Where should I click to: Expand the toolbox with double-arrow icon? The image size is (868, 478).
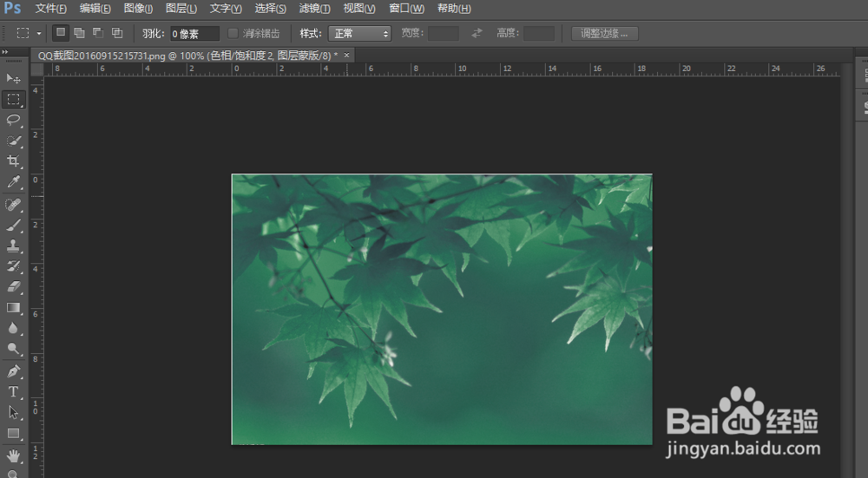[x=5, y=52]
